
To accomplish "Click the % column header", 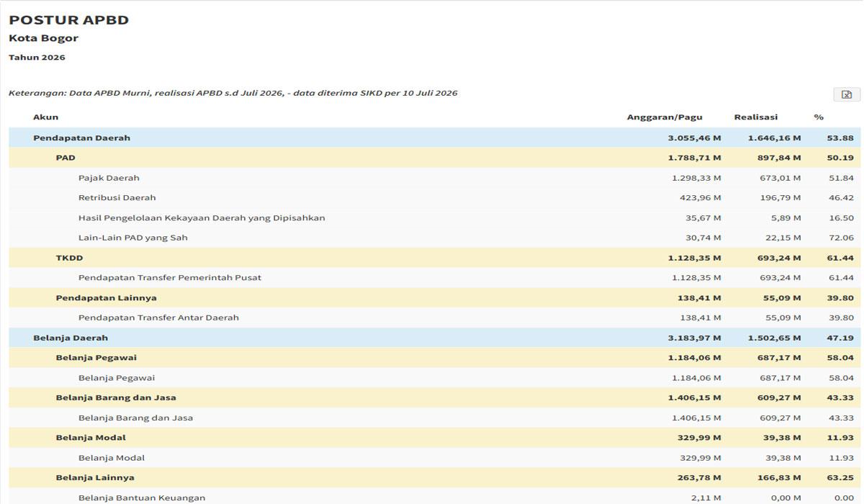I will 819,117.
